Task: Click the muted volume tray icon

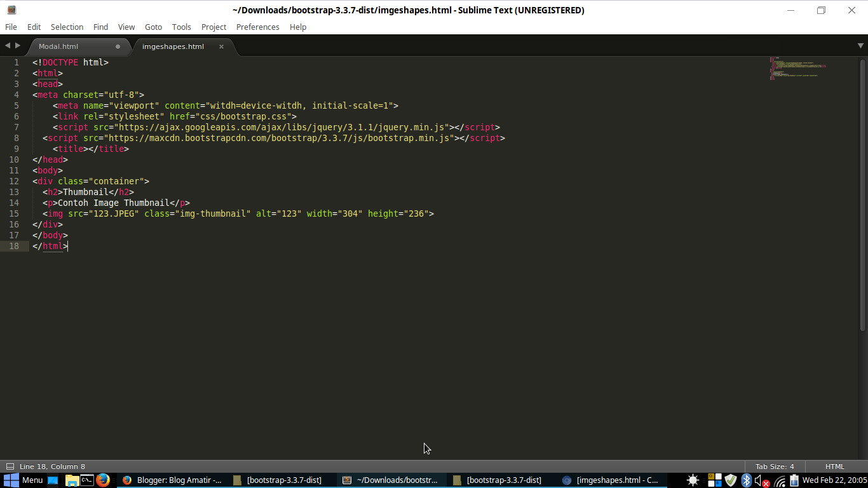Action: click(x=762, y=481)
